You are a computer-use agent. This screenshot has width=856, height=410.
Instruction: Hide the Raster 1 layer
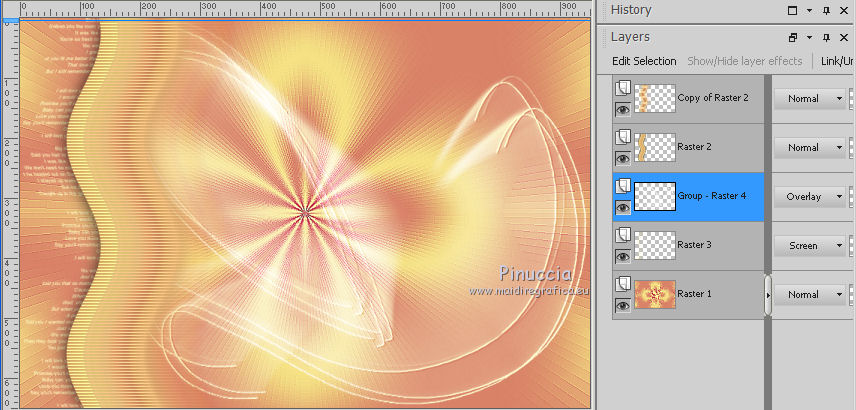point(623,306)
